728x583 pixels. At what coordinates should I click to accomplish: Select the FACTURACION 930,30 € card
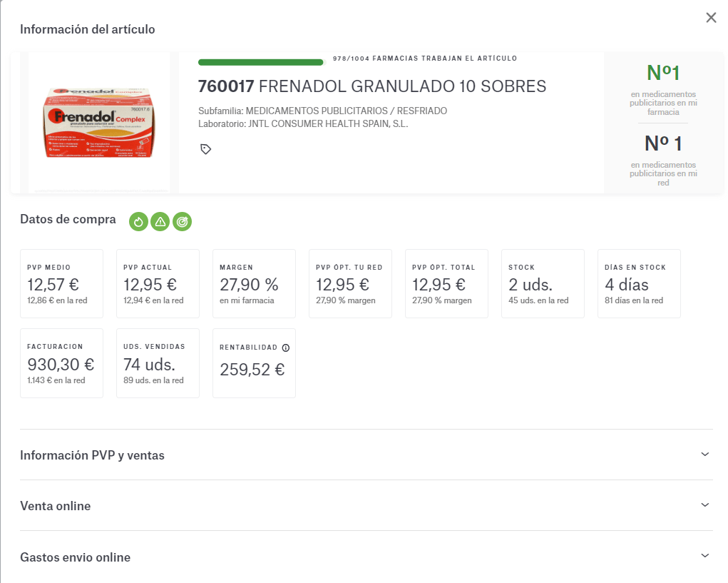pyautogui.click(x=62, y=363)
